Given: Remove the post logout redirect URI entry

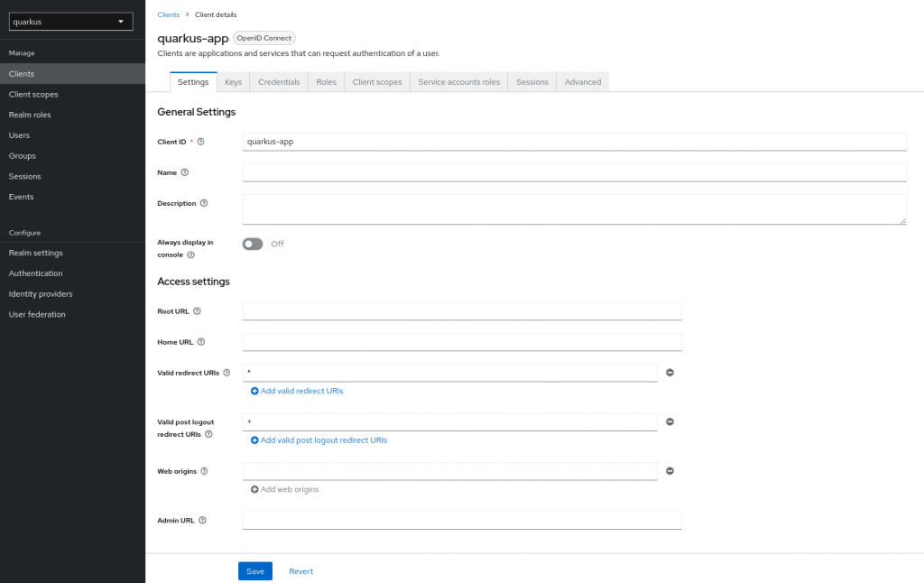Looking at the screenshot, I should 670,421.
